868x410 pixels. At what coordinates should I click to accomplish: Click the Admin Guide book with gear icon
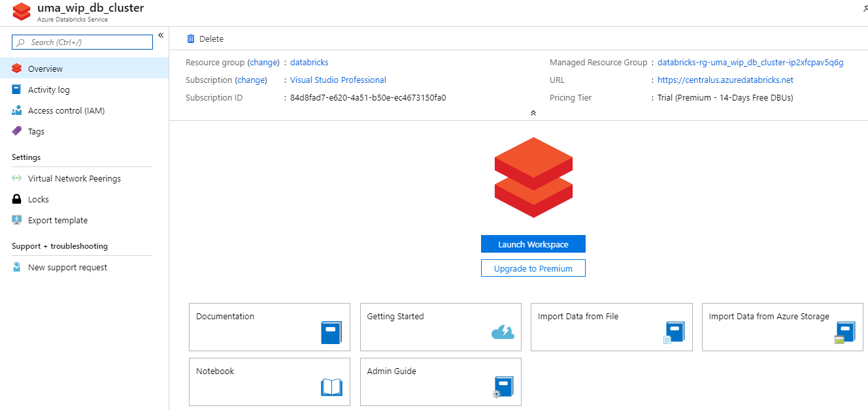(x=503, y=387)
